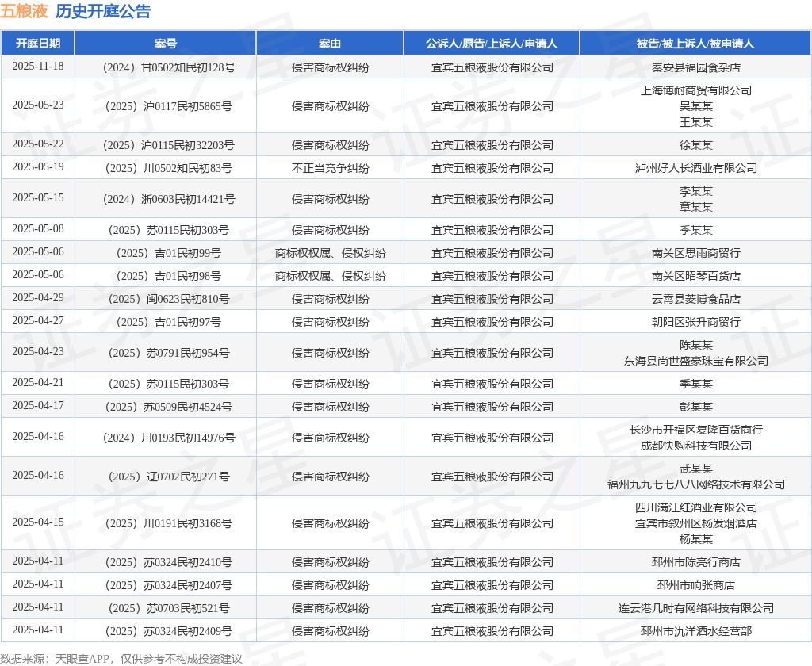Select defendant 陈某某
Screen dimensions: 812x666
(x=696, y=345)
